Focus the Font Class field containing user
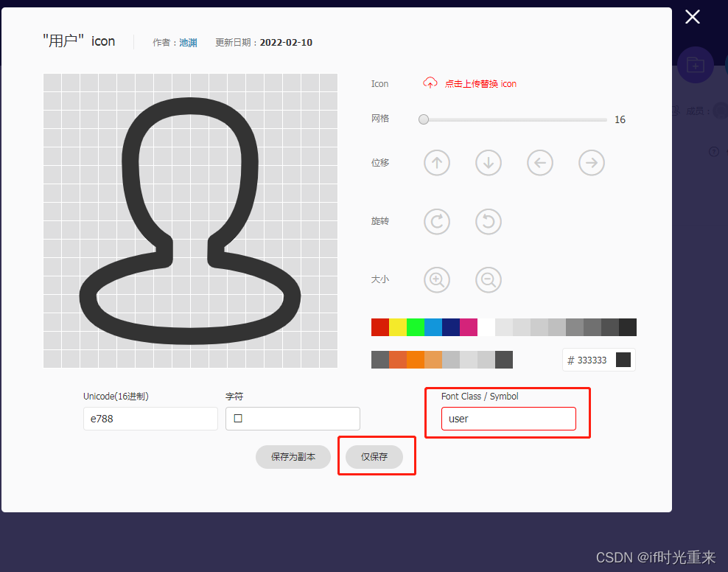Screen dimensions: 728x572 (x=508, y=419)
